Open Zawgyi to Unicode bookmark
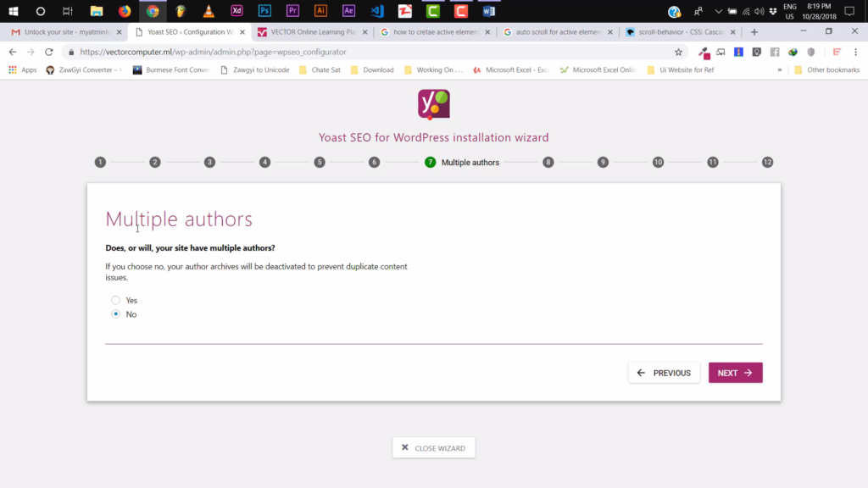 [254, 69]
